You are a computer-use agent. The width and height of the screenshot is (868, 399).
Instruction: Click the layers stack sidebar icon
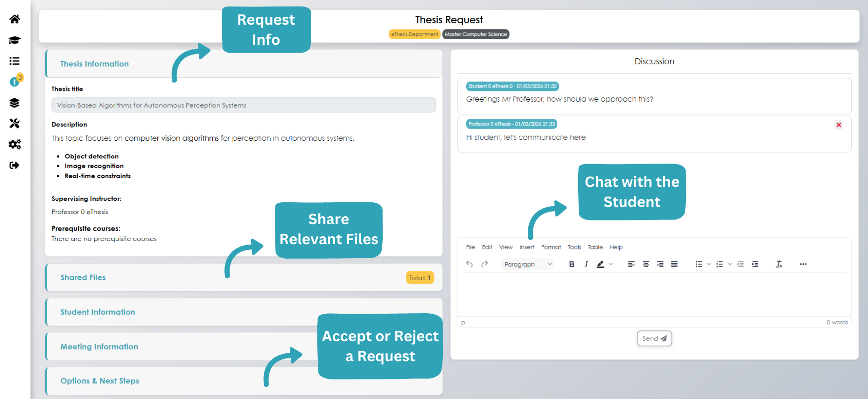point(14,103)
